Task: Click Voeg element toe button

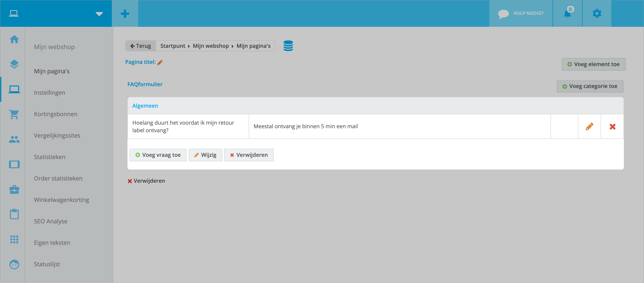Action: (x=593, y=64)
